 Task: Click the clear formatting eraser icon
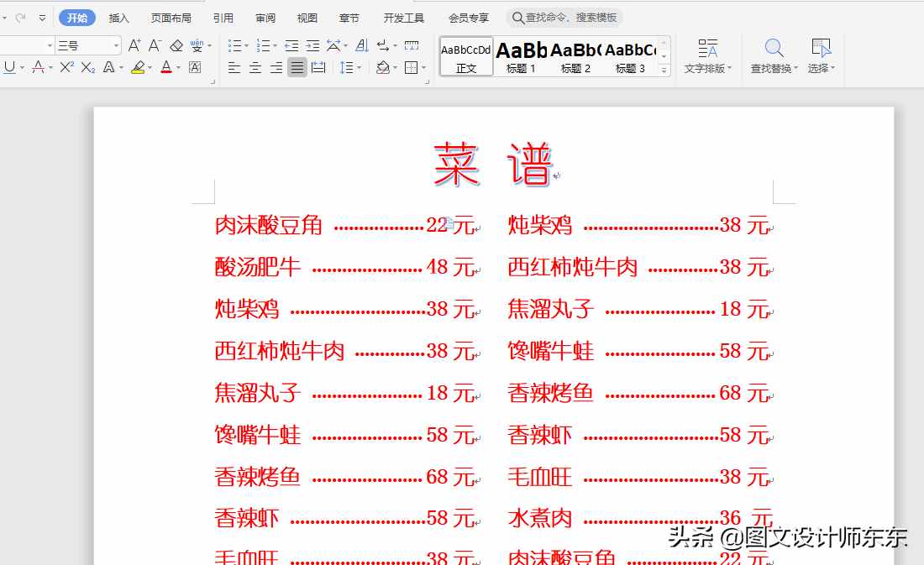pos(176,45)
